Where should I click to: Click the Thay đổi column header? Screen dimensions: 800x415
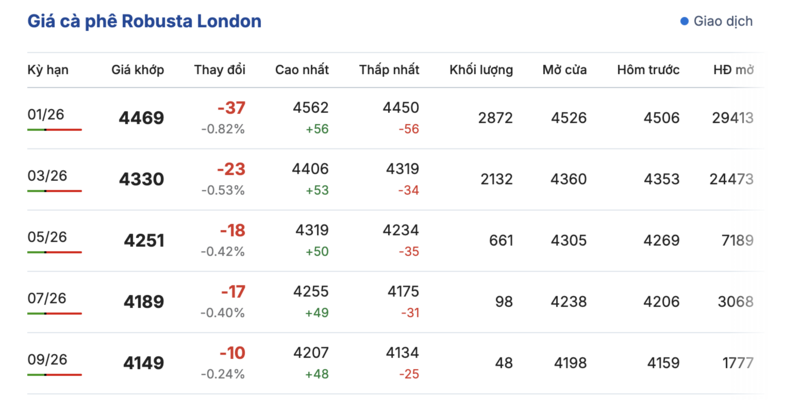pyautogui.click(x=220, y=70)
